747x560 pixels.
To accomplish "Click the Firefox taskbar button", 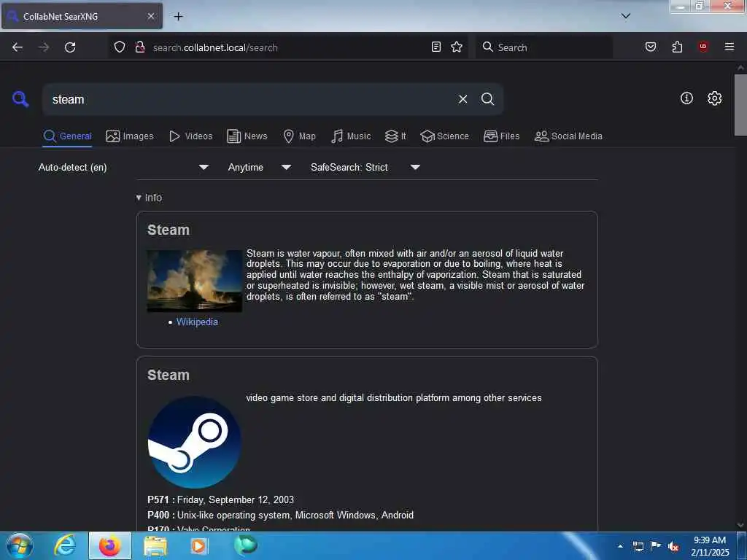I will tap(110, 545).
